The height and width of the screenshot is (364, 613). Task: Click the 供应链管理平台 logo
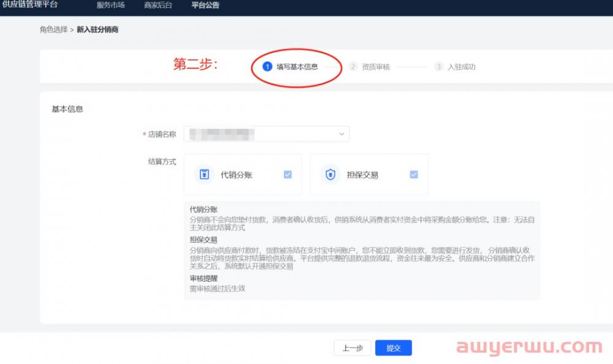point(30,4)
